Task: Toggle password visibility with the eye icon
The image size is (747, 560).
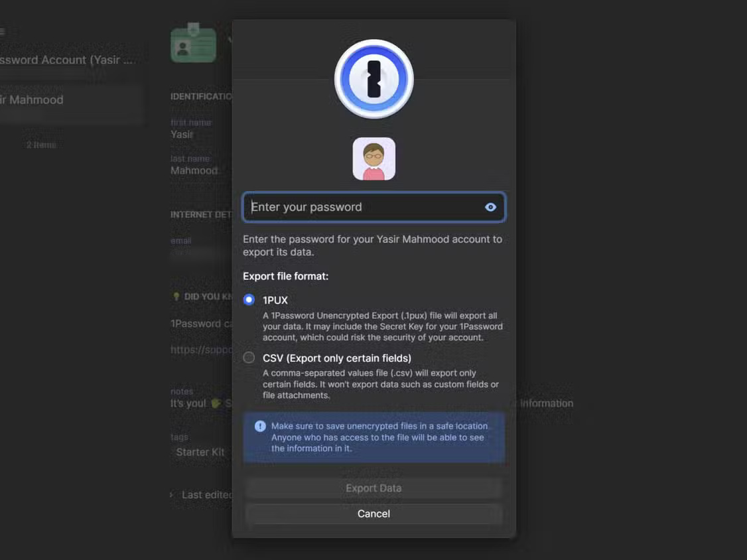Action: (x=490, y=207)
